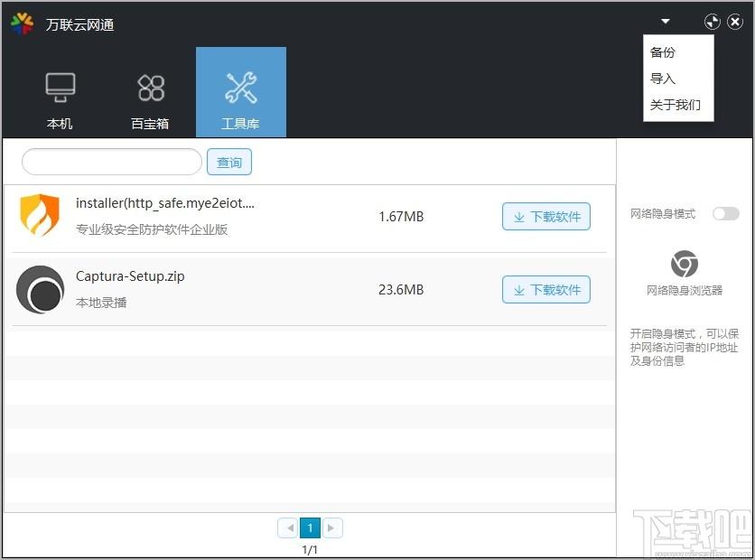
Task: Open the 网络隐身浏览器 browser icon
Action: click(685, 264)
